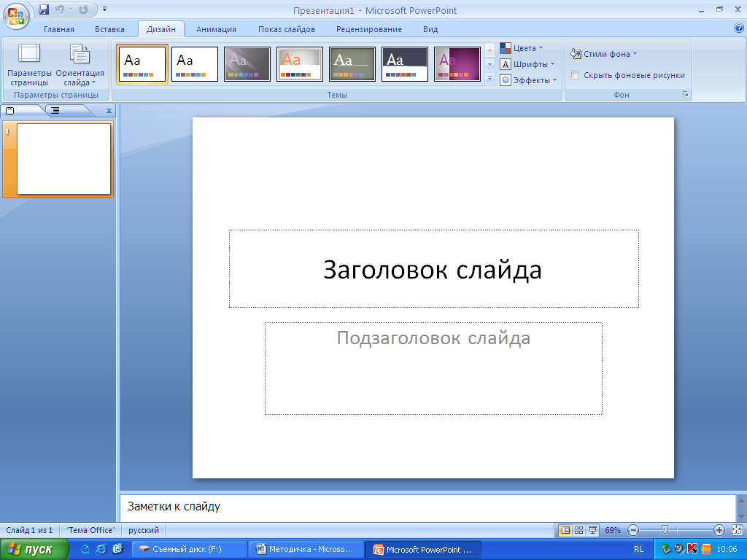Fit slide to current window

pos(737,530)
